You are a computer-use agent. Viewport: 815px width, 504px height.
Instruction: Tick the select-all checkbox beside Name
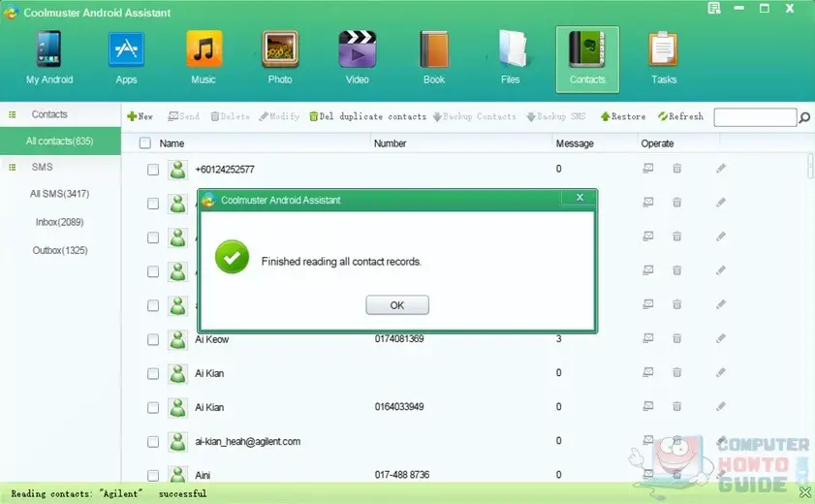[x=145, y=142]
